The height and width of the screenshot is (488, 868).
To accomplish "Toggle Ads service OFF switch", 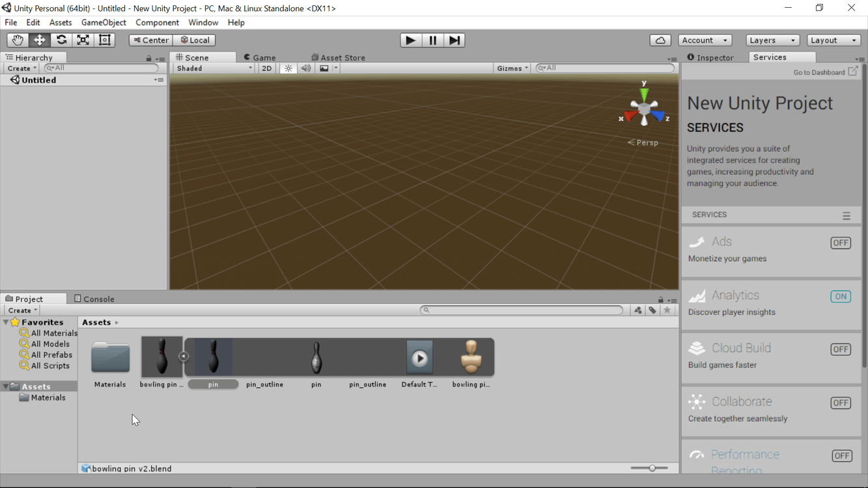I will click(x=841, y=243).
